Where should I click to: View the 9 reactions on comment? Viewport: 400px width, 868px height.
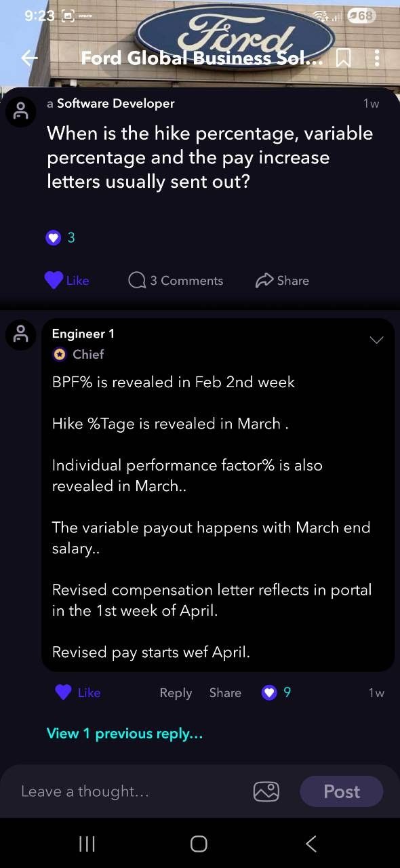click(x=277, y=692)
